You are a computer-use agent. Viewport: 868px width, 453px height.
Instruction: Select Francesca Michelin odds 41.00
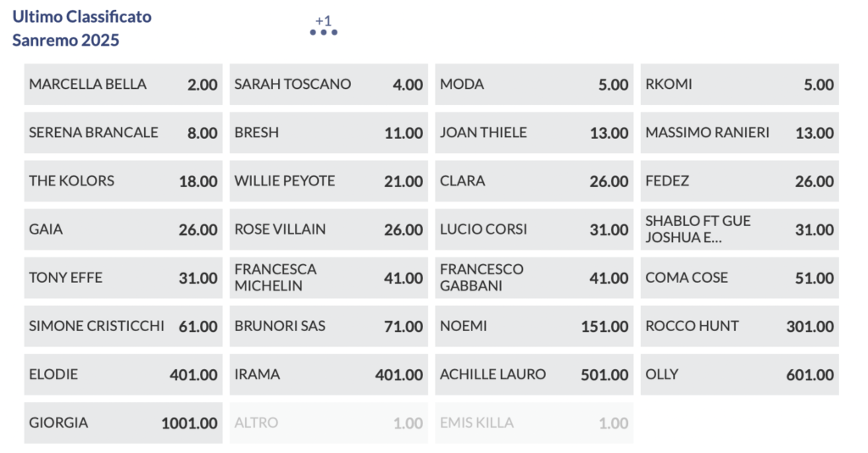(x=328, y=278)
